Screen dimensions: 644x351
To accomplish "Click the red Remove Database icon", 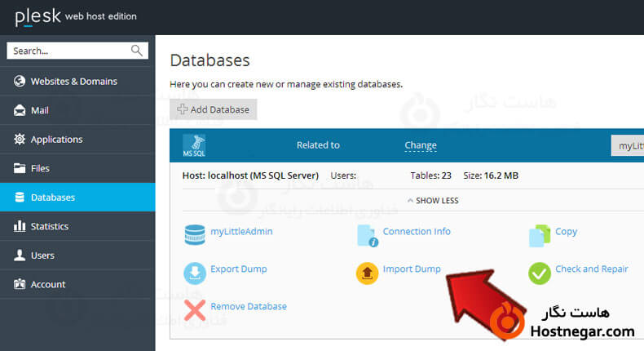I will 195,309.
